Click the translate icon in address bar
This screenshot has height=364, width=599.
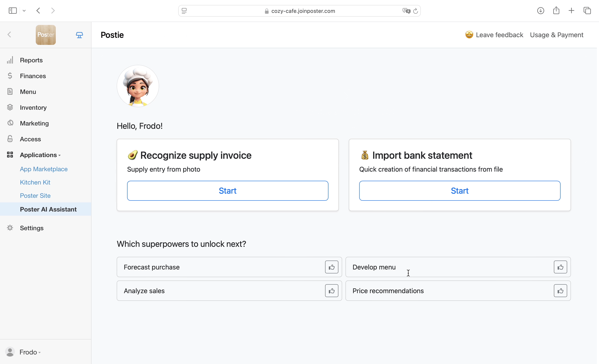click(406, 11)
